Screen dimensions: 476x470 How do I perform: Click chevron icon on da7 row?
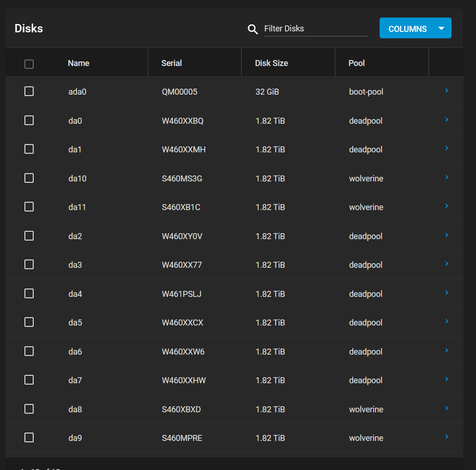(446, 380)
